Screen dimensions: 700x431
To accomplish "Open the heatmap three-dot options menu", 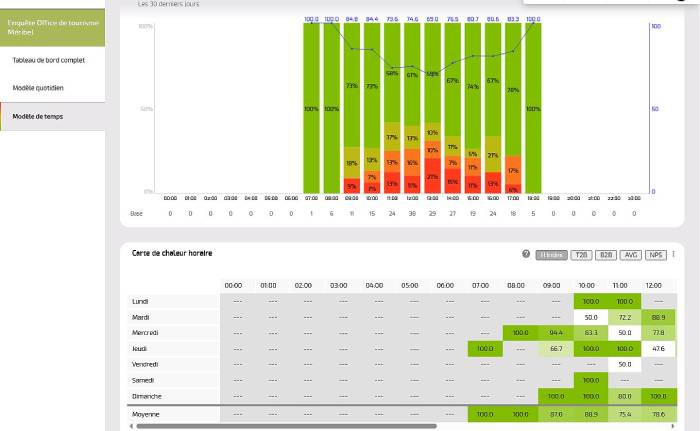I will click(673, 254).
